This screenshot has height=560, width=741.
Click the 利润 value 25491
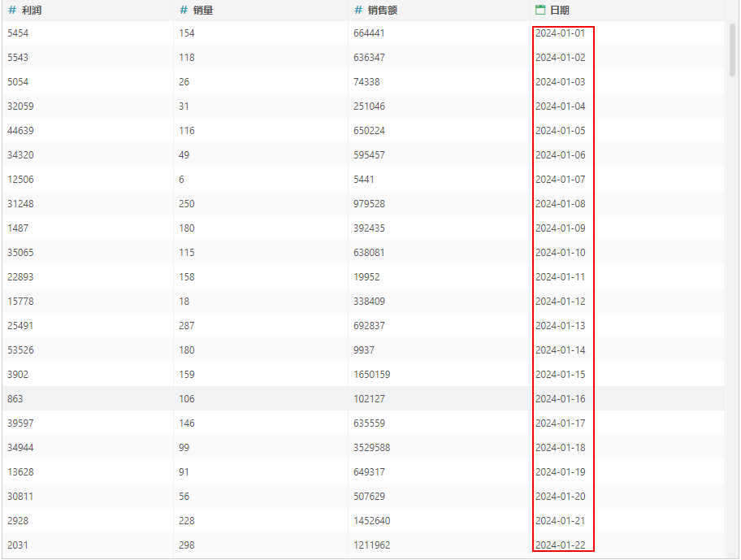[21, 326]
